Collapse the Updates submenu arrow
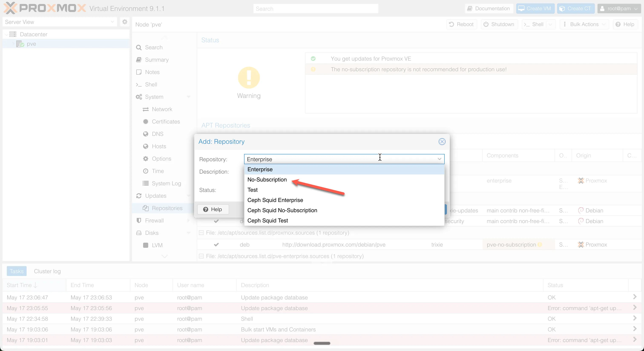Image resolution: width=644 pixels, height=351 pixels. [x=188, y=196]
